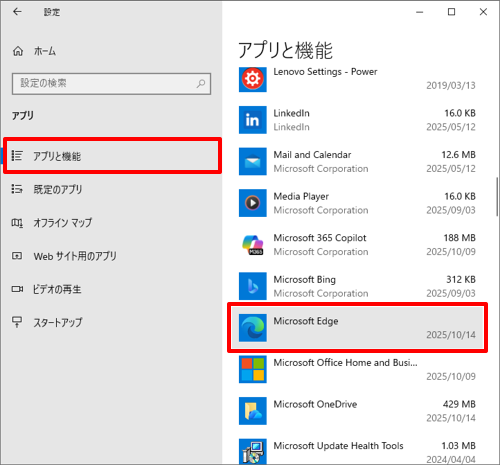
Task: Click the 既定のアプリ sidebar icon
Action: (17, 189)
